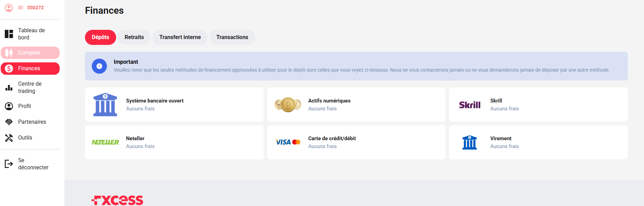The height and width of the screenshot is (206, 644).
Task: Click the Important notice info icon
Action: point(99,66)
